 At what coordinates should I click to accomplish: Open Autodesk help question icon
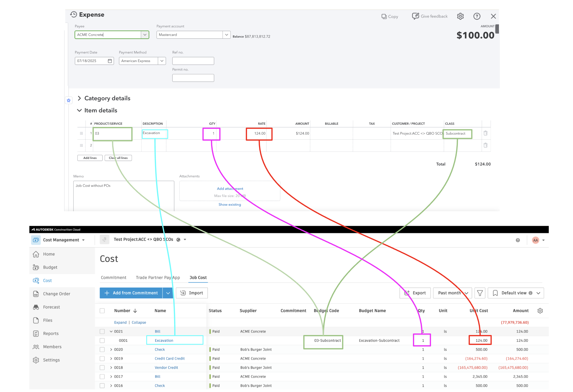[x=518, y=240]
